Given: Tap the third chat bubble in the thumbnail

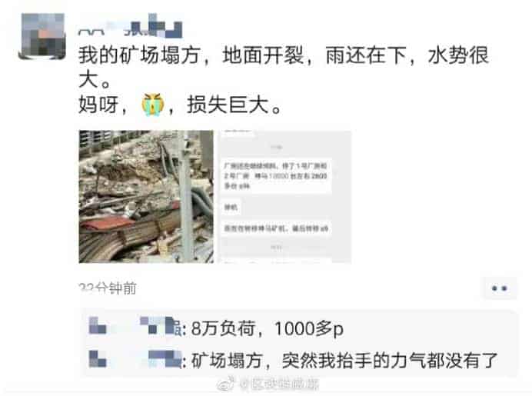Looking at the screenshot, I should click(276, 228).
